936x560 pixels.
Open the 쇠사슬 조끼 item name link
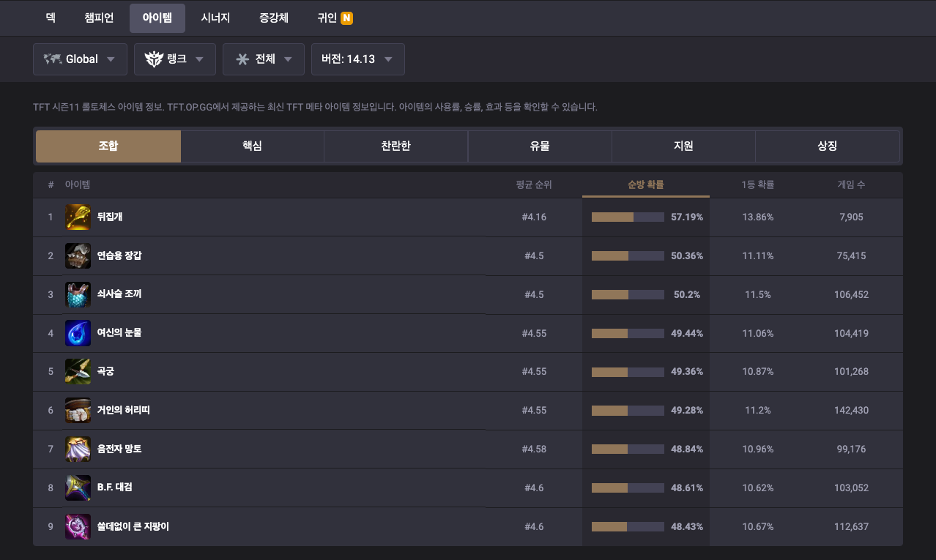point(119,294)
